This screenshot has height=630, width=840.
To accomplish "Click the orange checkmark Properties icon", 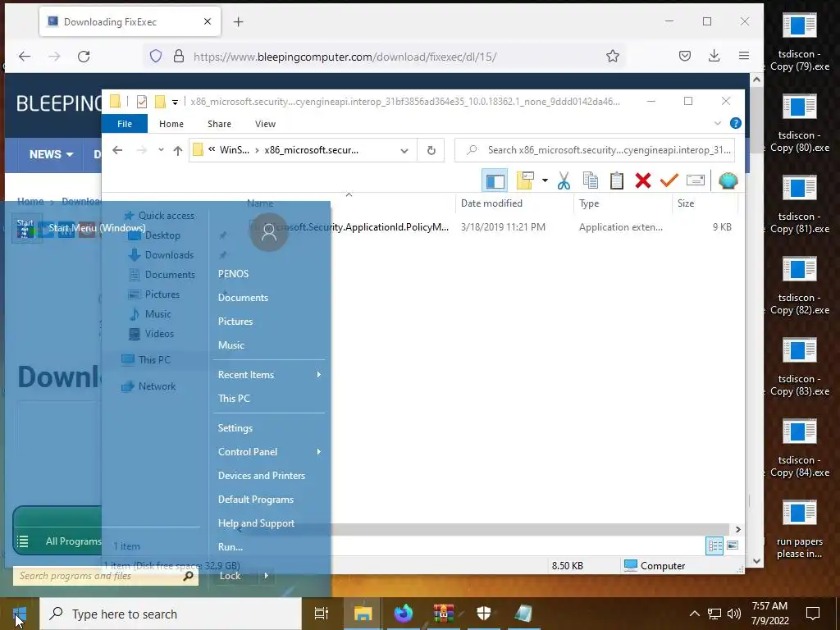I will tap(669, 180).
